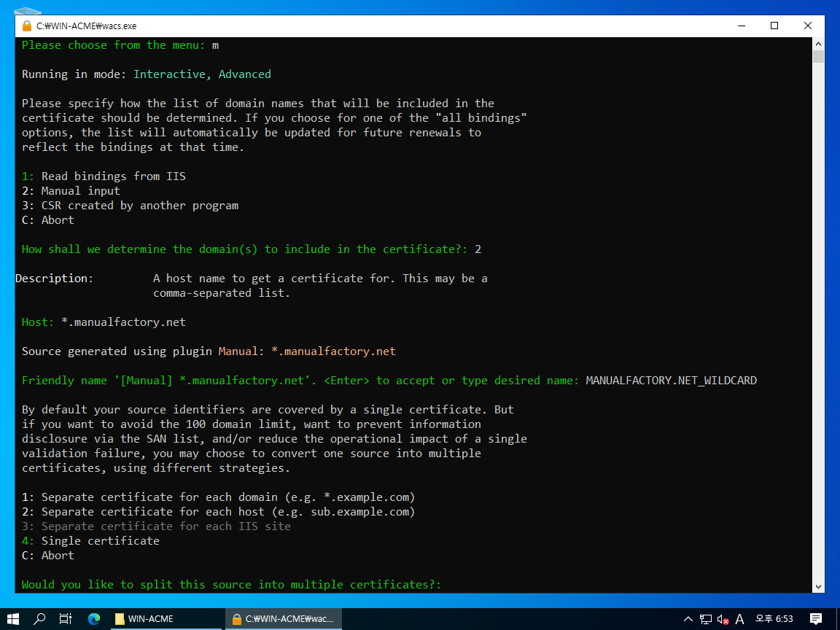Viewport: 840px width, 630px height.
Task: Click the C:\WIN-ACME\wacs.exe title text
Action: [x=86, y=26]
